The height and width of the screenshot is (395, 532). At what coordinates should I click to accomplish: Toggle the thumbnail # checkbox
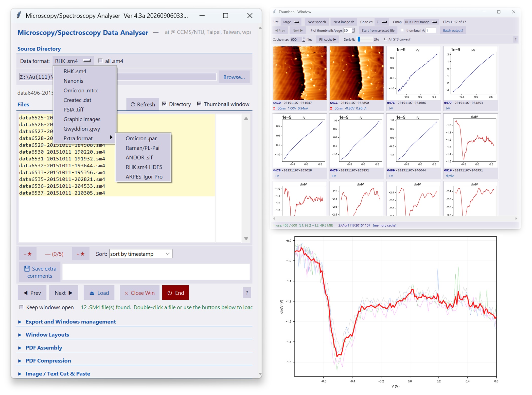[402, 30]
